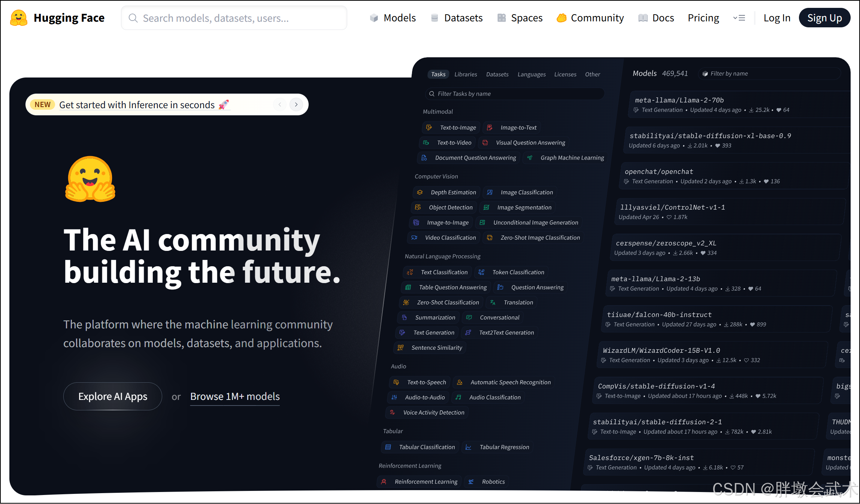Click the Hugging Face logo emoji
Screen dimensions: 860x504
19,18
